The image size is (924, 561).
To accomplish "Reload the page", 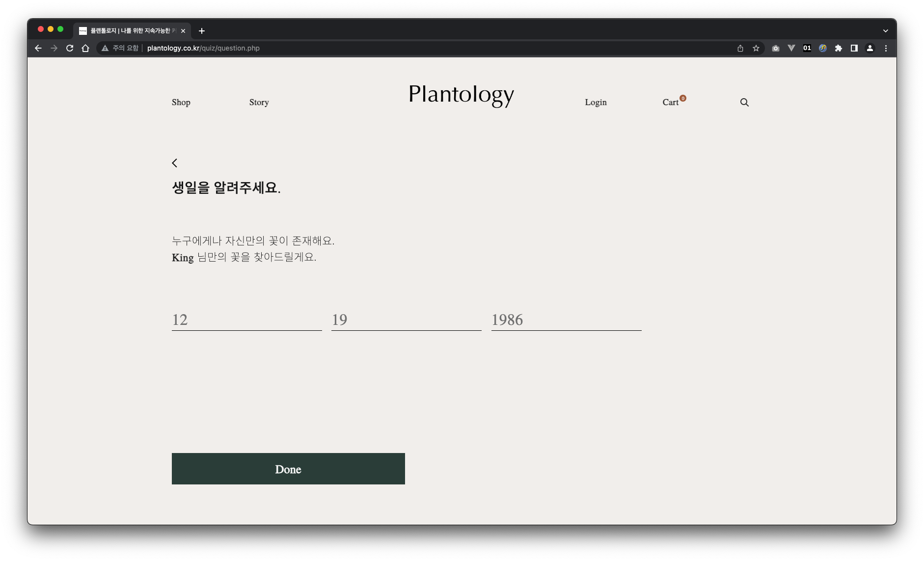I will tap(70, 48).
